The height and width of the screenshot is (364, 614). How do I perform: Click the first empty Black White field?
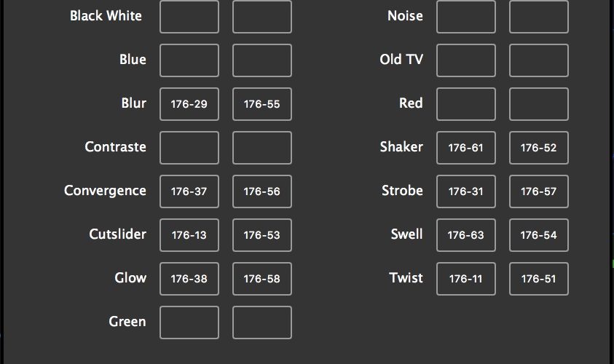(189, 17)
